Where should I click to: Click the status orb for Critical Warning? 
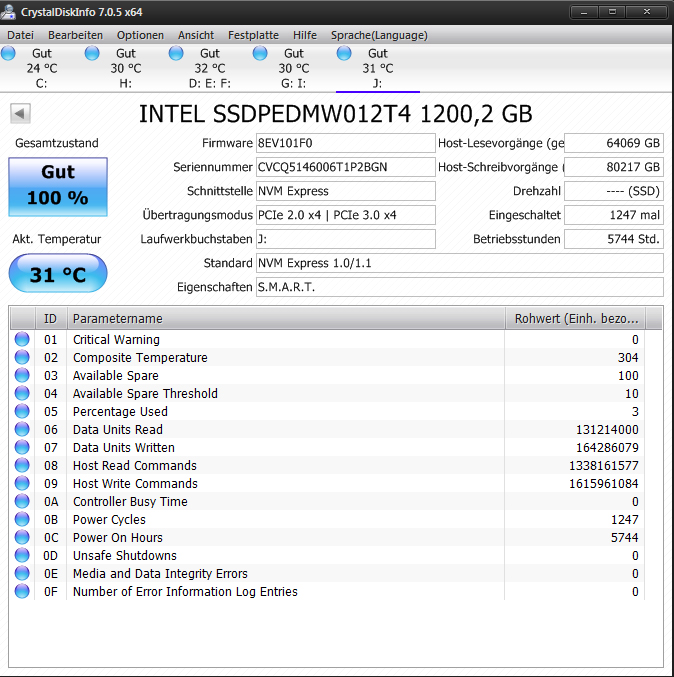[x=22, y=339]
